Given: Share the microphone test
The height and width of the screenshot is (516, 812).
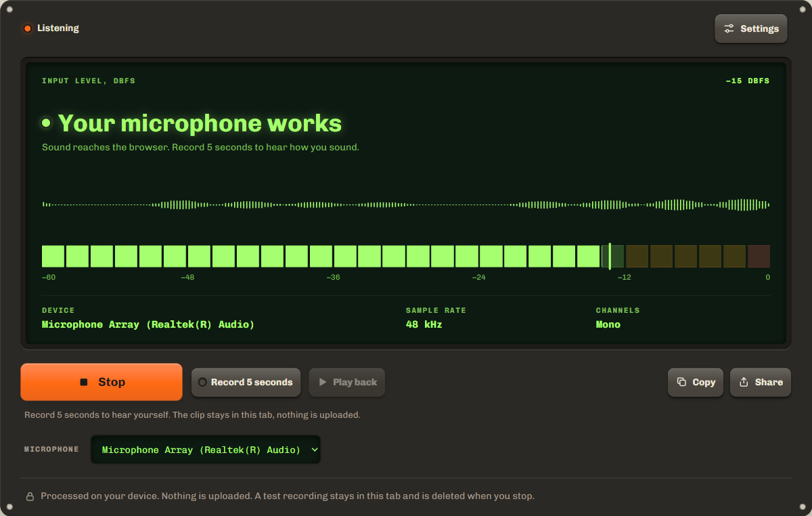Looking at the screenshot, I should (x=761, y=382).
